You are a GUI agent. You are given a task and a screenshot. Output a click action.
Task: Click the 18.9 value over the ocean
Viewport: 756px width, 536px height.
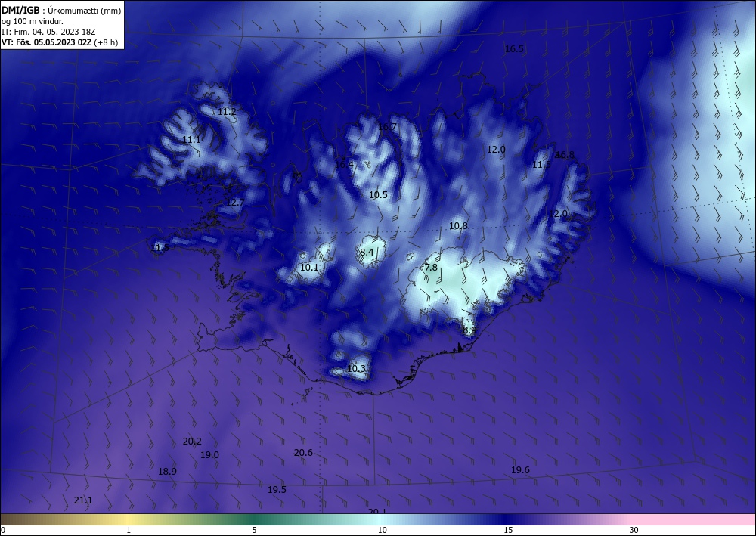coord(167,472)
